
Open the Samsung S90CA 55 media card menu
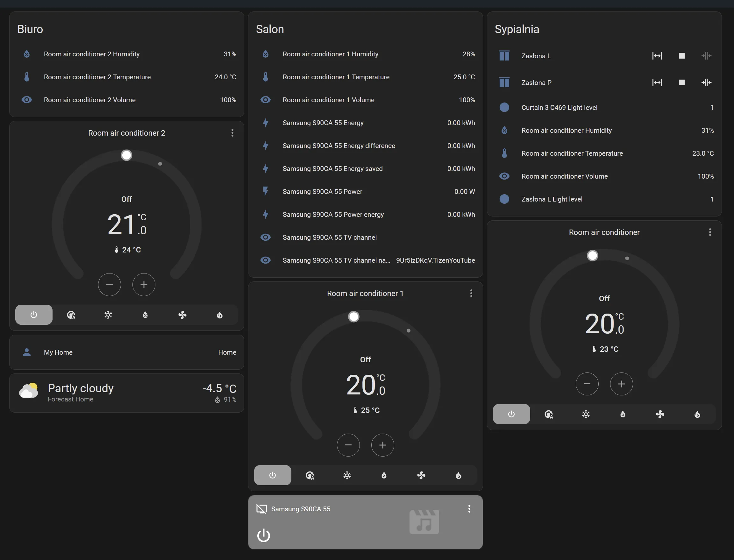point(469,509)
